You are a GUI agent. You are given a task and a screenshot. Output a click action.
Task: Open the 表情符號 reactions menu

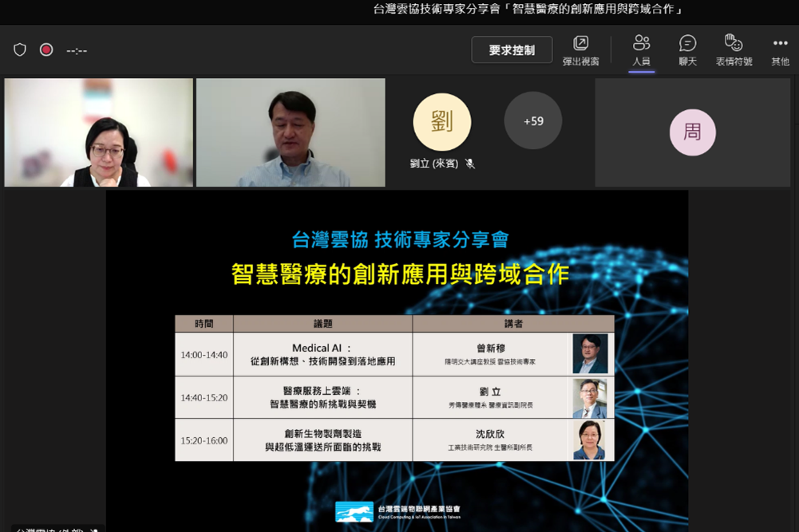click(734, 50)
